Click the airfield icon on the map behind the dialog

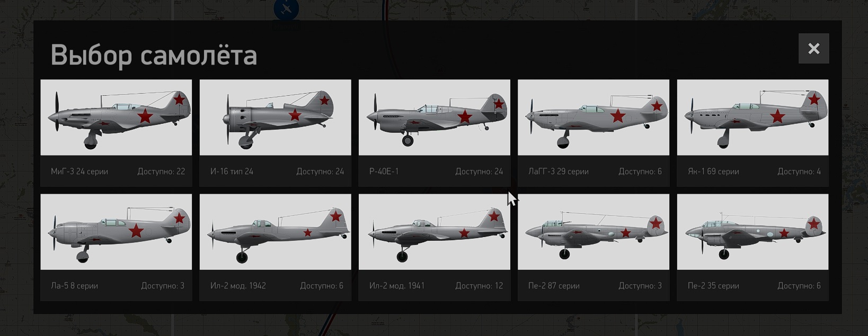286,9
